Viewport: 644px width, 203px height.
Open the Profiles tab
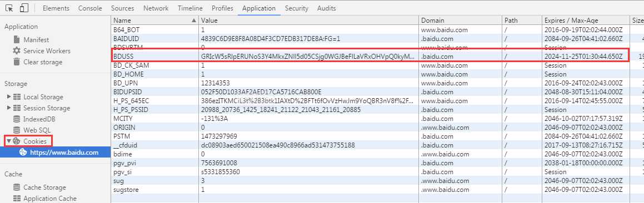(223, 8)
